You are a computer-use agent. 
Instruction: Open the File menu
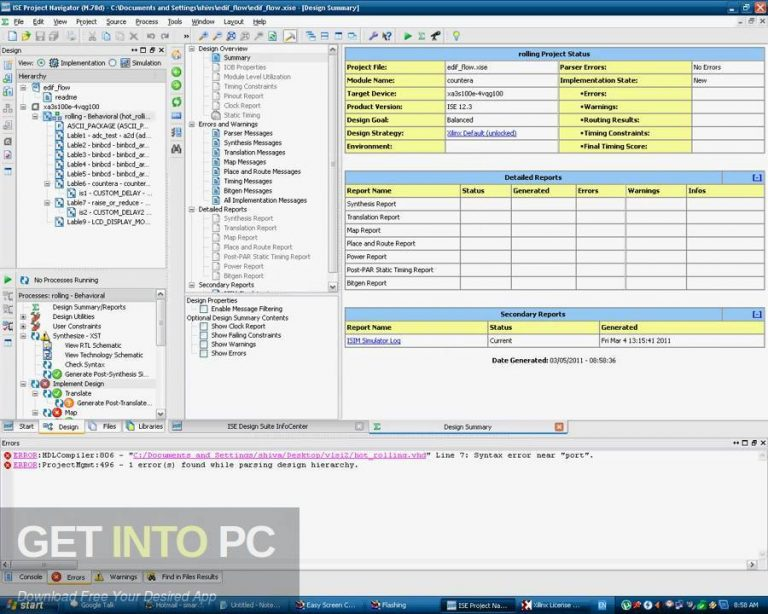[19, 22]
